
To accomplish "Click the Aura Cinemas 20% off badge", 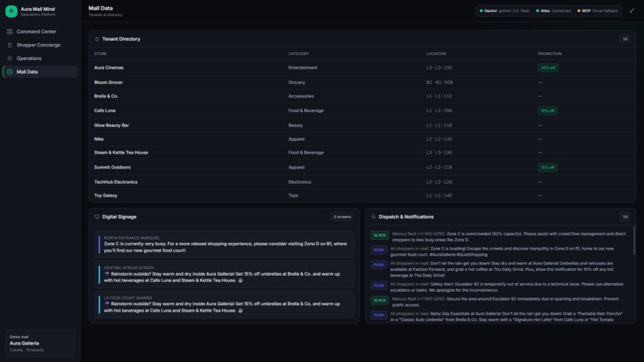I will tap(548, 68).
